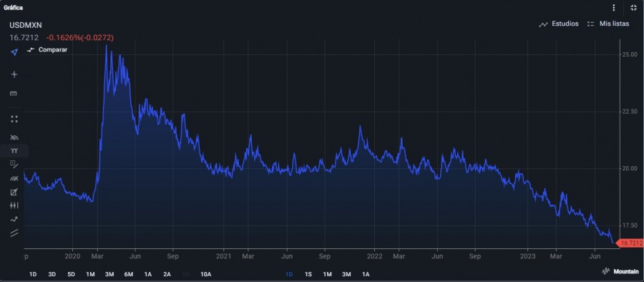
Task: Click the 2022 label on time axis
Action: point(374,256)
